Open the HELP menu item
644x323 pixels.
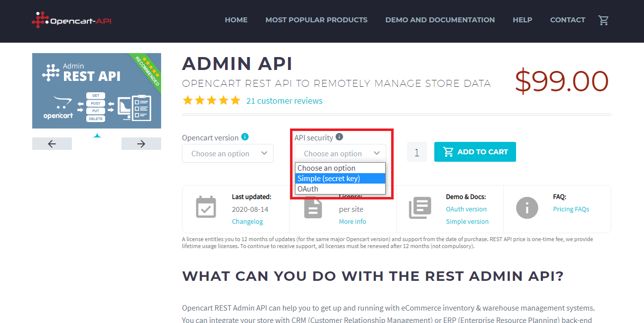[523, 20]
